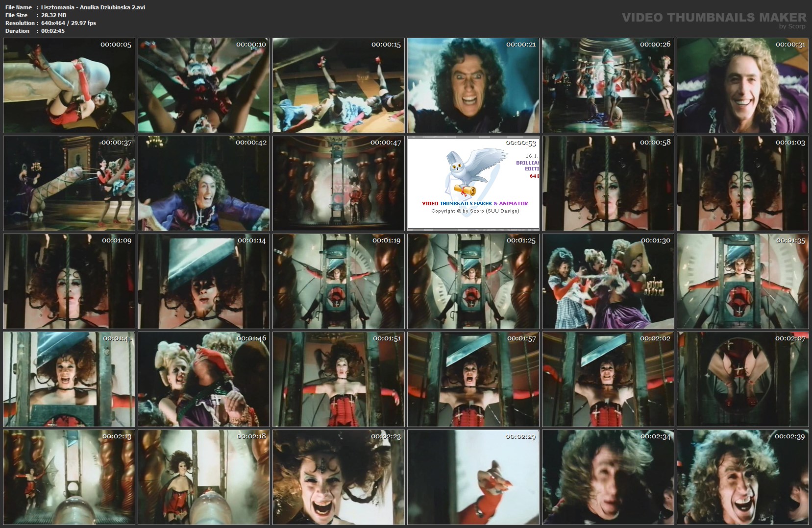Open the frame at 00:01:14
Viewport: 812px width, 528px height.
[204, 281]
